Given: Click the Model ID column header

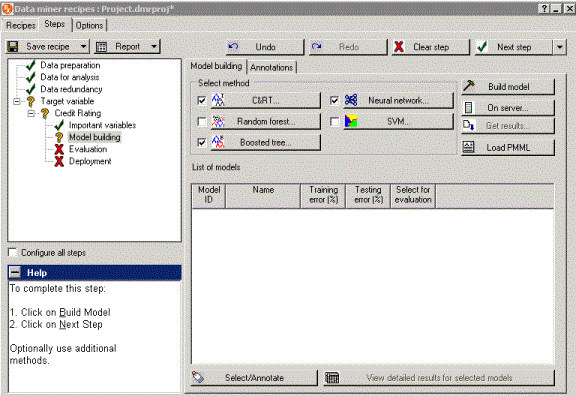Looking at the screenshot, I should click(209, 195).
